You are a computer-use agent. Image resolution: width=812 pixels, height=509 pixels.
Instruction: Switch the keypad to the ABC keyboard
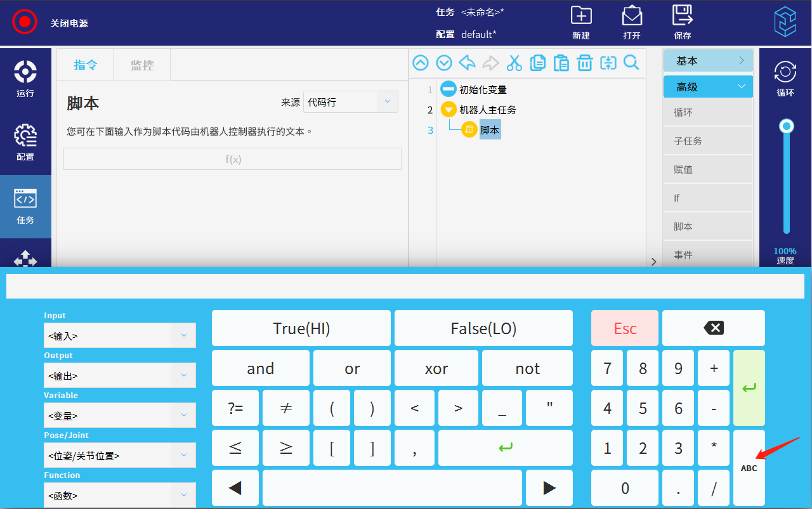point(749,468)
